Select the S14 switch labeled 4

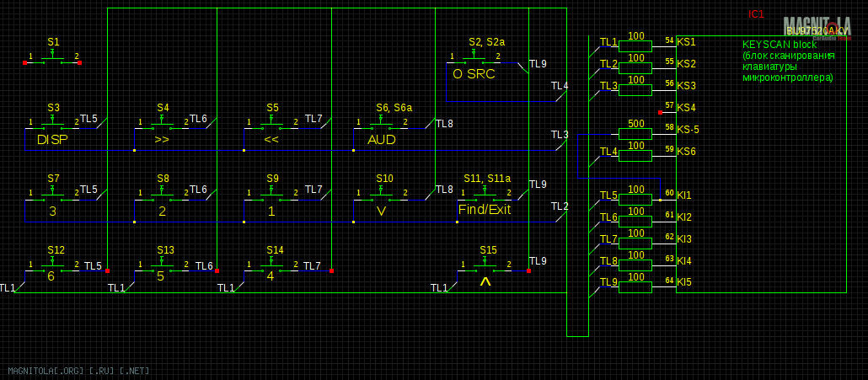point(271,269)
